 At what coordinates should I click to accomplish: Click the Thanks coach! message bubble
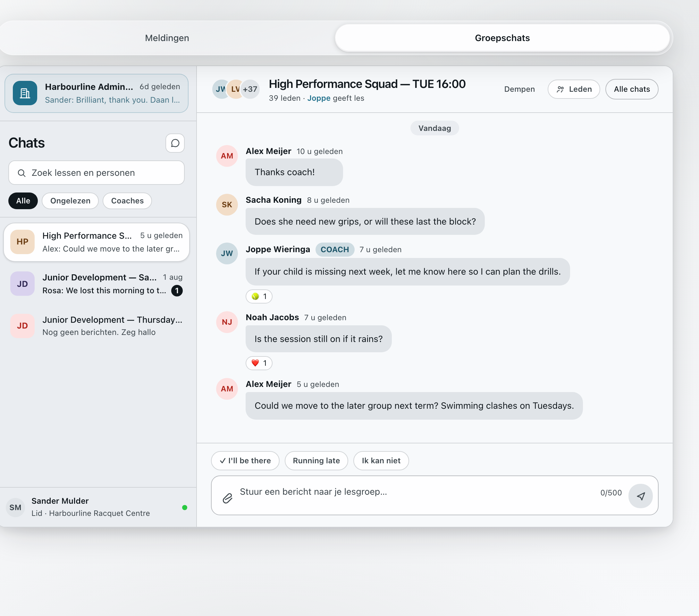pos(294,172)
